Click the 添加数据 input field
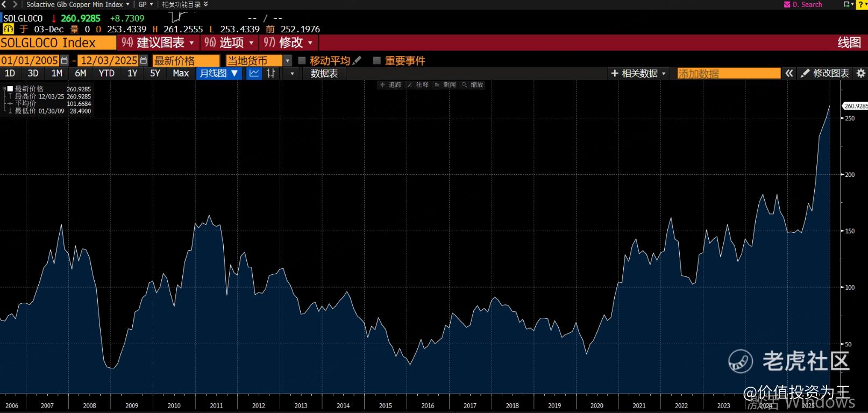Screen dimensions: 868x413 click(729, 74)
